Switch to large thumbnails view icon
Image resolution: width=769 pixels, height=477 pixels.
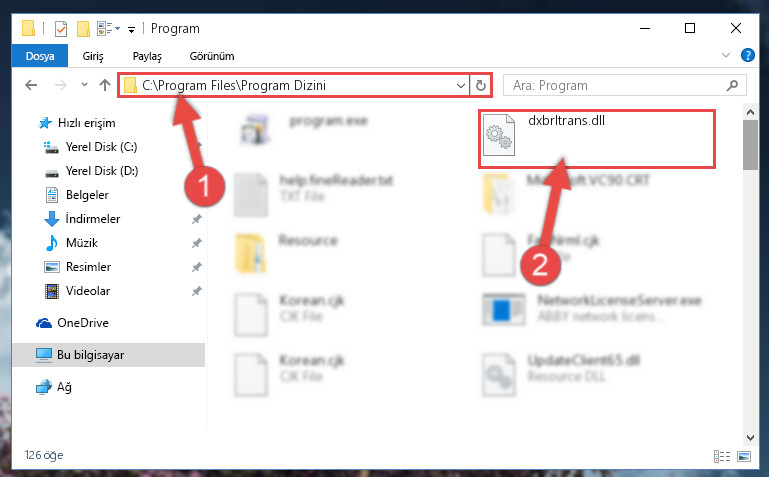743,456
